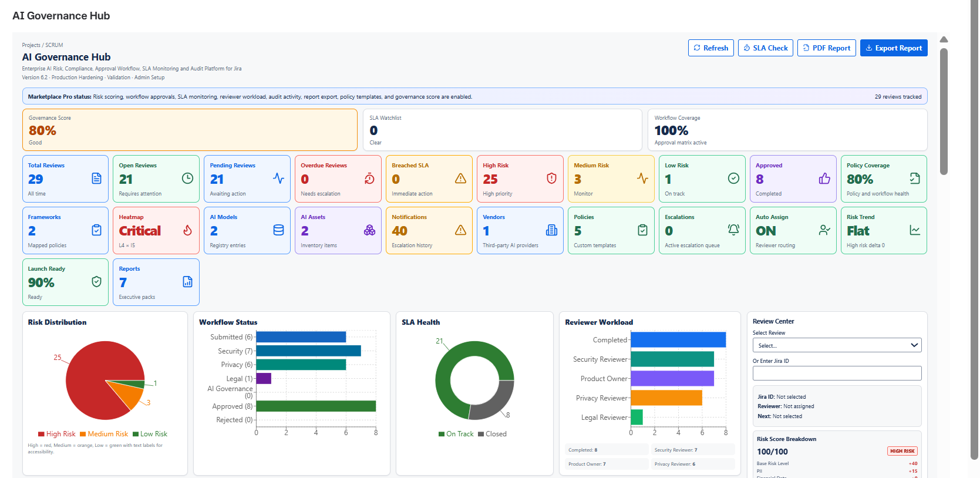Open the Select Review dropdown
Image resolution: width=980 pixels, height=478 pixels.
click(837, 345)
